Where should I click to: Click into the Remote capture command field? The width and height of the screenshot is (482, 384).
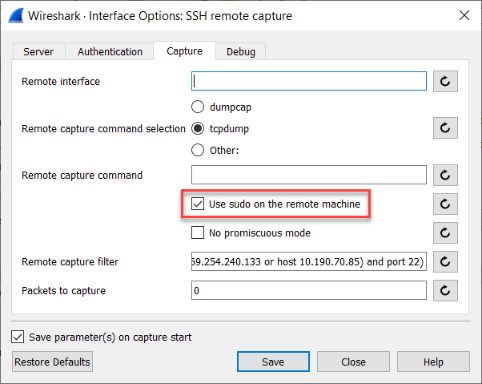pyautogui.click(x=309, y=175)
